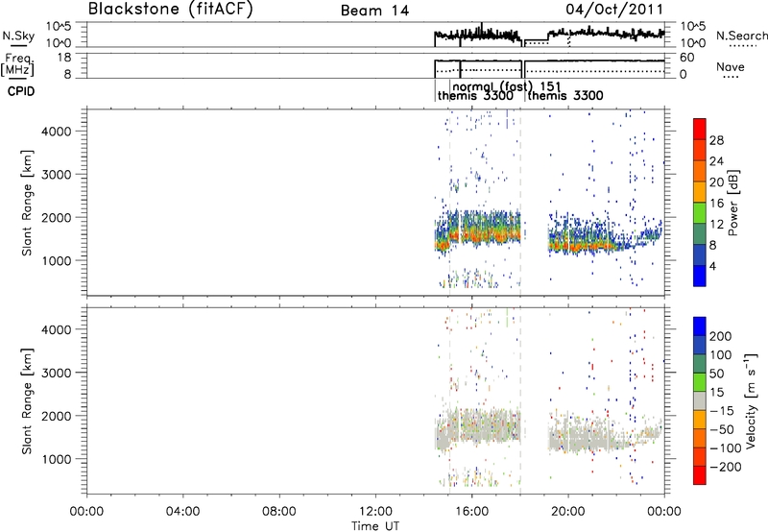Click the '2000' tick in the velocity panel
The width and height of the screenshot is (768, 532).
click(x=56, y=416)
